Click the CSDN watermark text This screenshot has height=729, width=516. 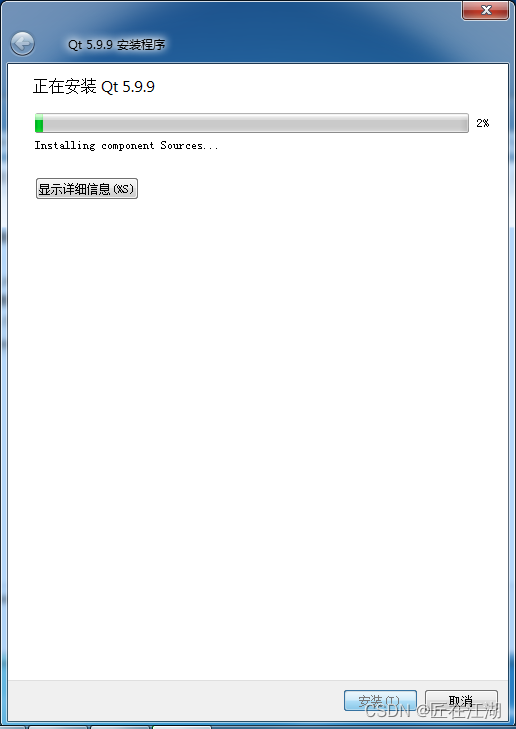pos(433,710)
